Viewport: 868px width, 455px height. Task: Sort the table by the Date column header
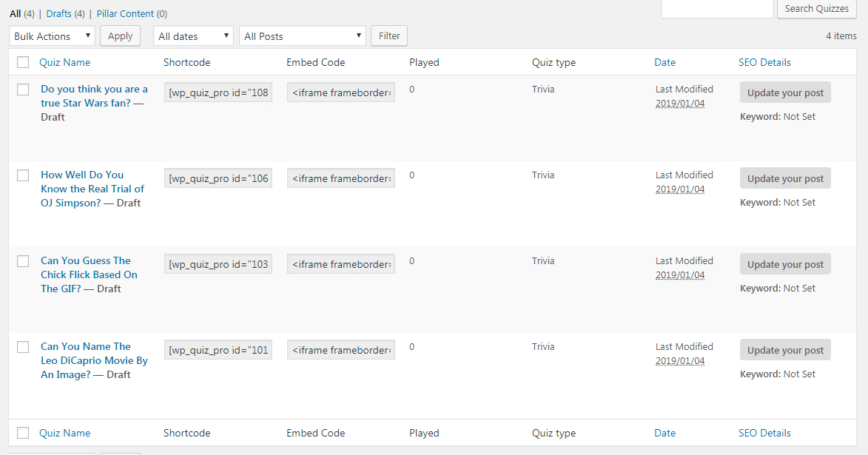click(x=665, y=63)
